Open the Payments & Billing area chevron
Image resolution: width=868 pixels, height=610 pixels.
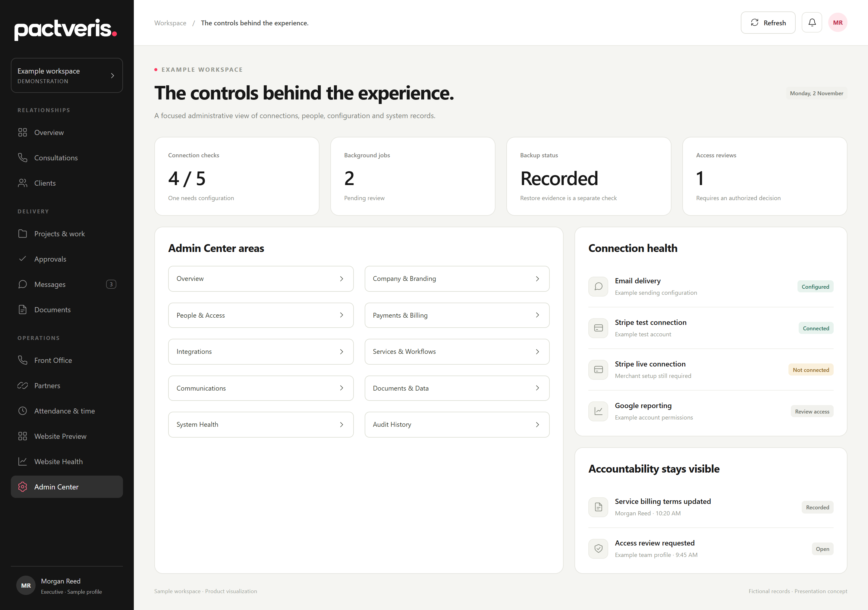pyautogui.click(x=537, y=315)
